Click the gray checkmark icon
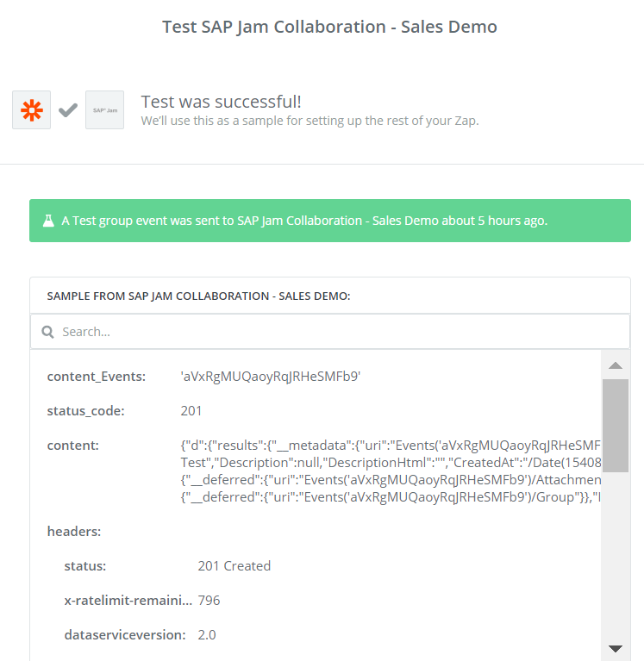The width and height of the screenshot is (644, 661). coord(68,110)
